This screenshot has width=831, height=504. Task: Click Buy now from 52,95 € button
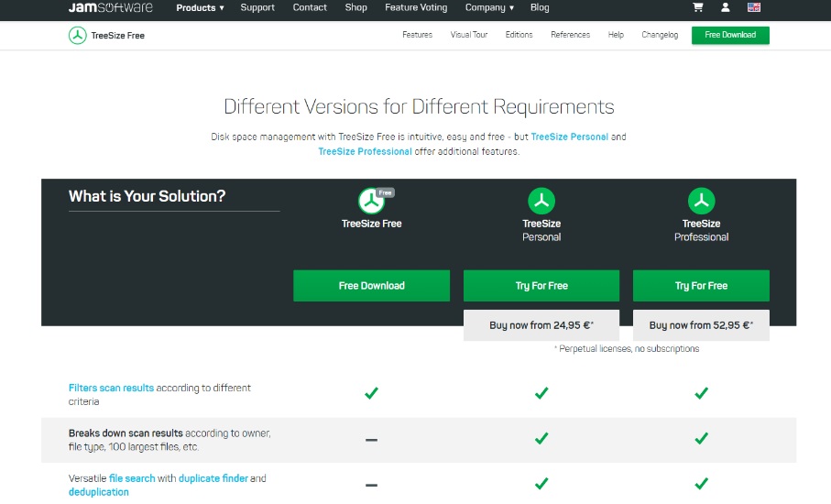tap(701, 325)
